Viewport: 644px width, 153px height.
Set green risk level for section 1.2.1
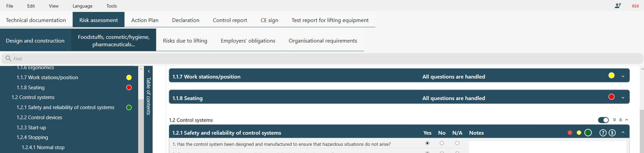(x=588, y=133)
